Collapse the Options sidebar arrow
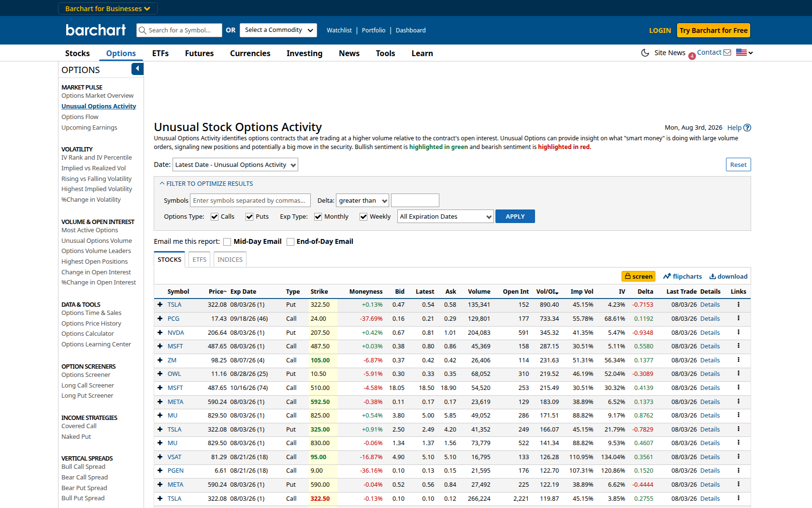The width and height of the screenshot is (812, 508). pyautogui.click(x=137, y=69)
